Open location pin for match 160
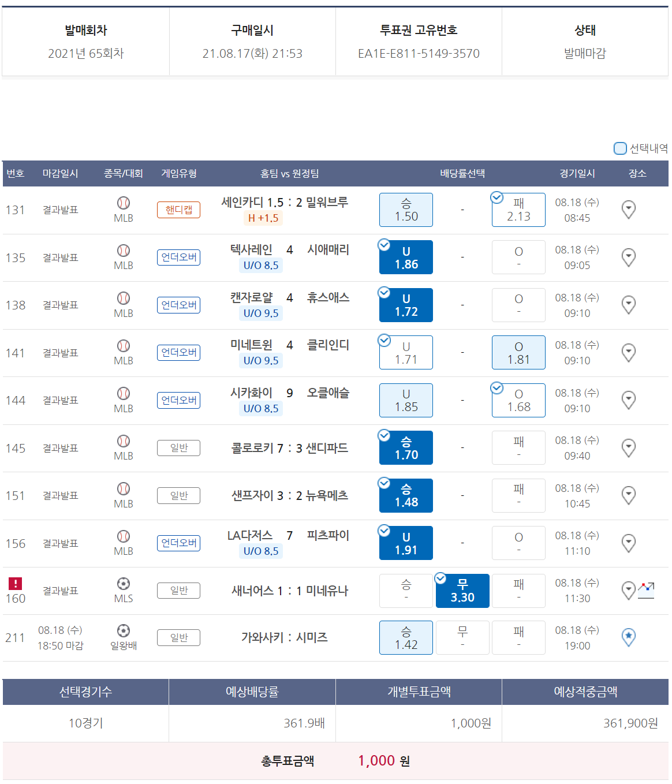This screenshot has width=672, height=784. [x=628, y=591]
